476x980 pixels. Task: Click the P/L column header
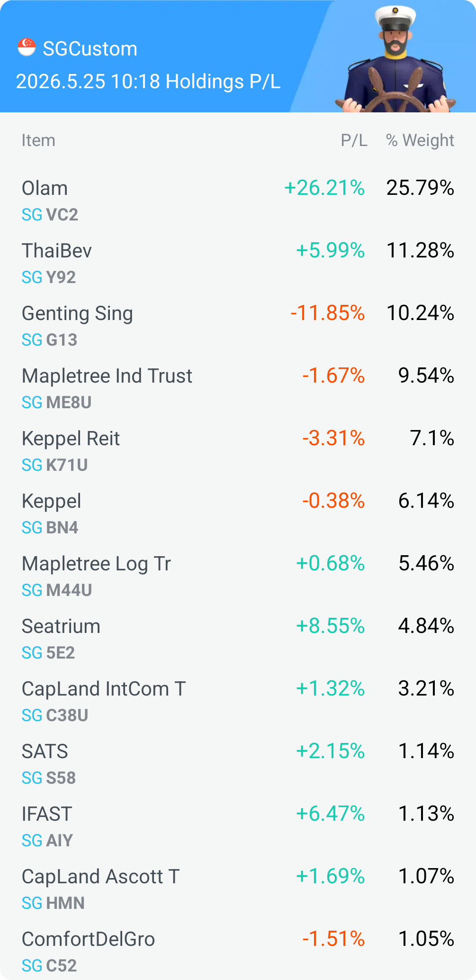[x=354, y=140]
